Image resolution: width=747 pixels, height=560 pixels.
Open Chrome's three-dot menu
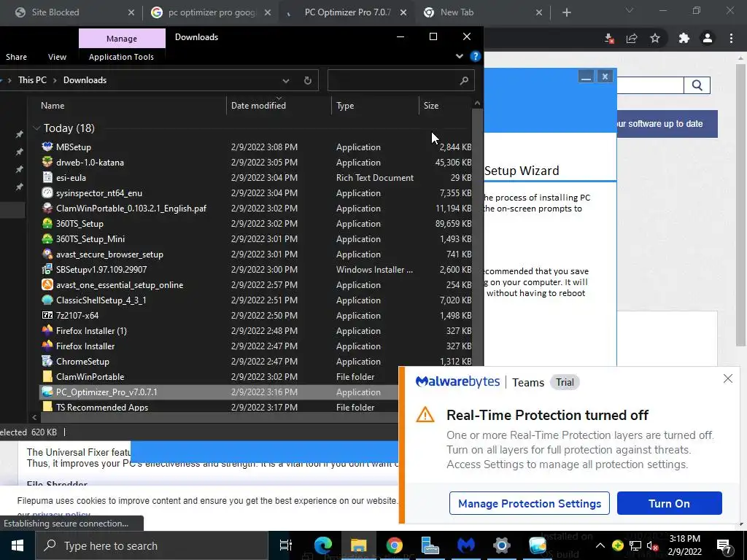coord(731,38)
